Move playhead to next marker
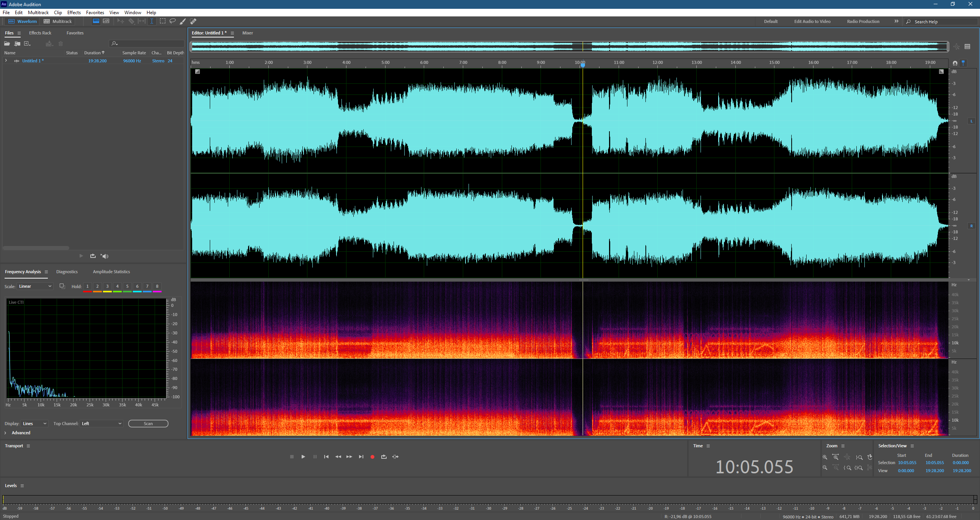 [361, 457]
